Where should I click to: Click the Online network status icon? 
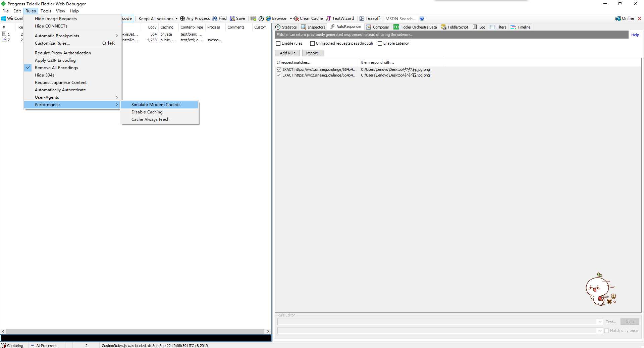618,18
